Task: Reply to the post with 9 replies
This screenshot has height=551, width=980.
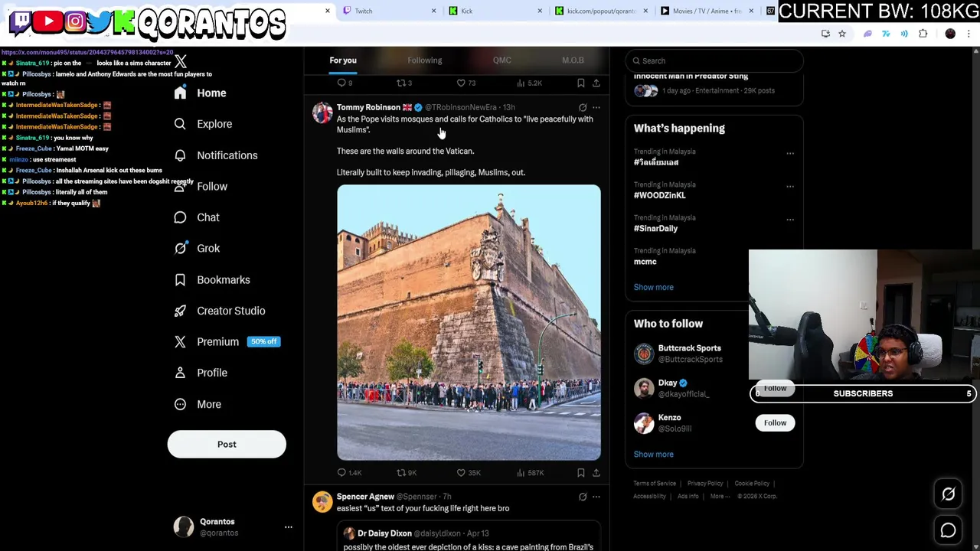Action: click(345, 83)
